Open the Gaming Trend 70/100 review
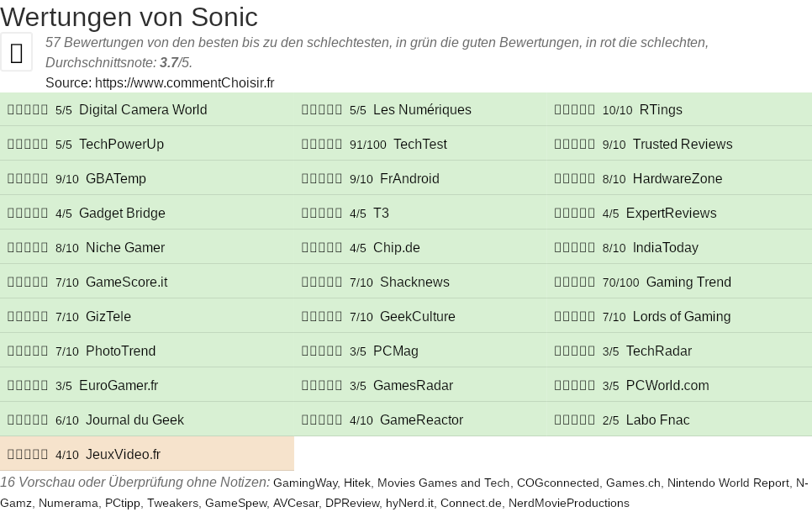 [x=688, y=282]
